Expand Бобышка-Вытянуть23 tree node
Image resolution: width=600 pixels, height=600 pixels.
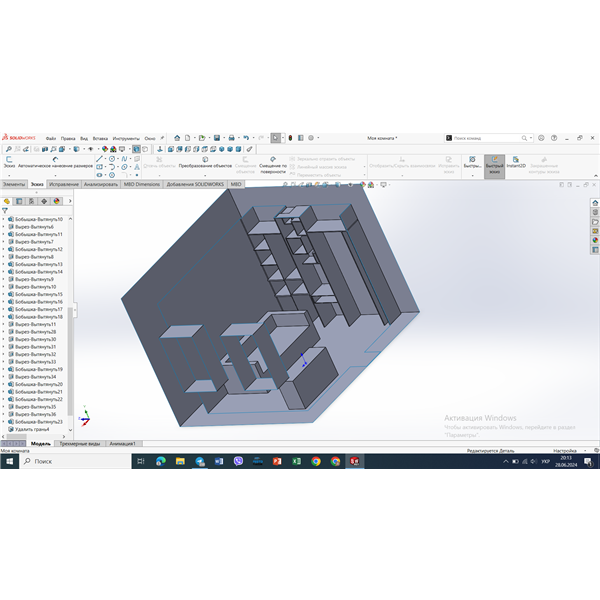coord(4,422)
